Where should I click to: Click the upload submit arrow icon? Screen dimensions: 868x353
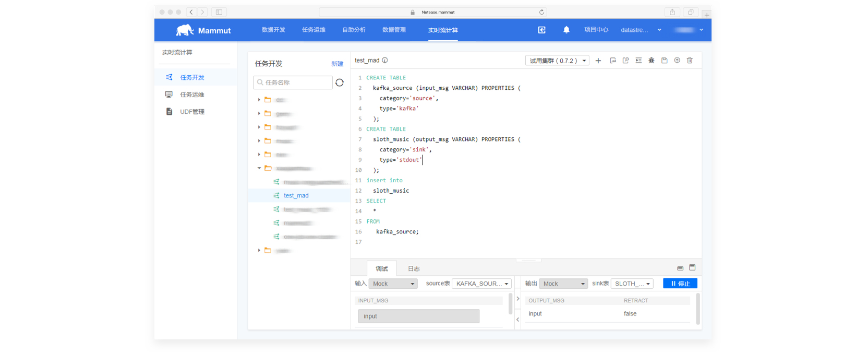pos(677,61)
